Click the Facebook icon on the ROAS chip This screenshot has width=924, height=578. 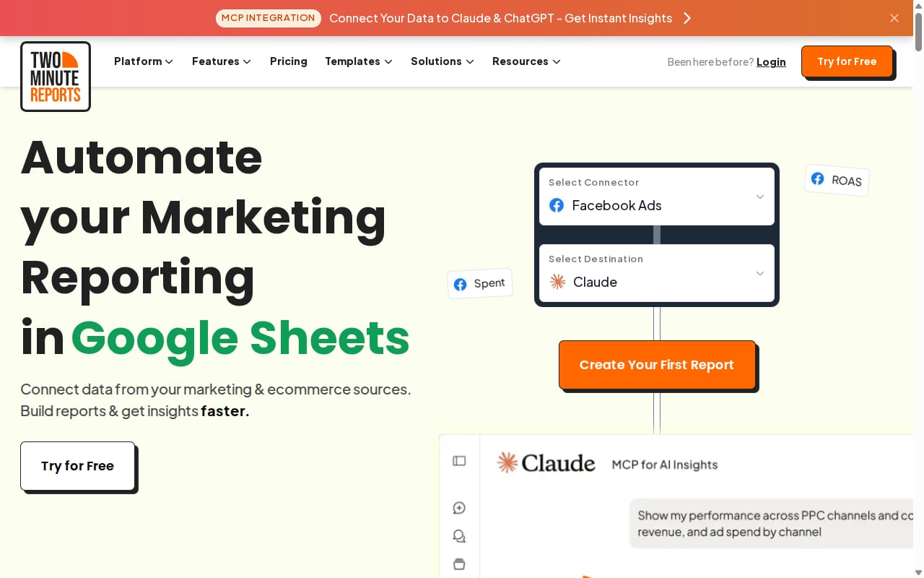coord(817,178)
